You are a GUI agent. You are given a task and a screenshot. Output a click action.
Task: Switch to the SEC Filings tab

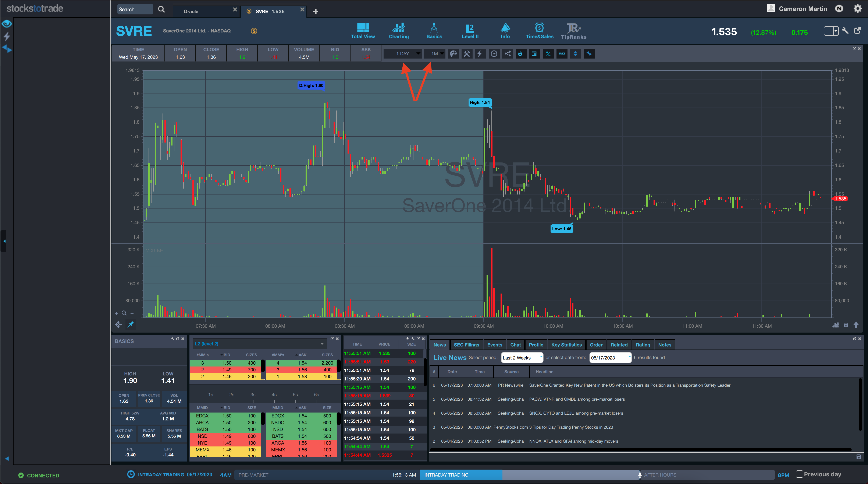pyautogui.click(x=466, y=345)
